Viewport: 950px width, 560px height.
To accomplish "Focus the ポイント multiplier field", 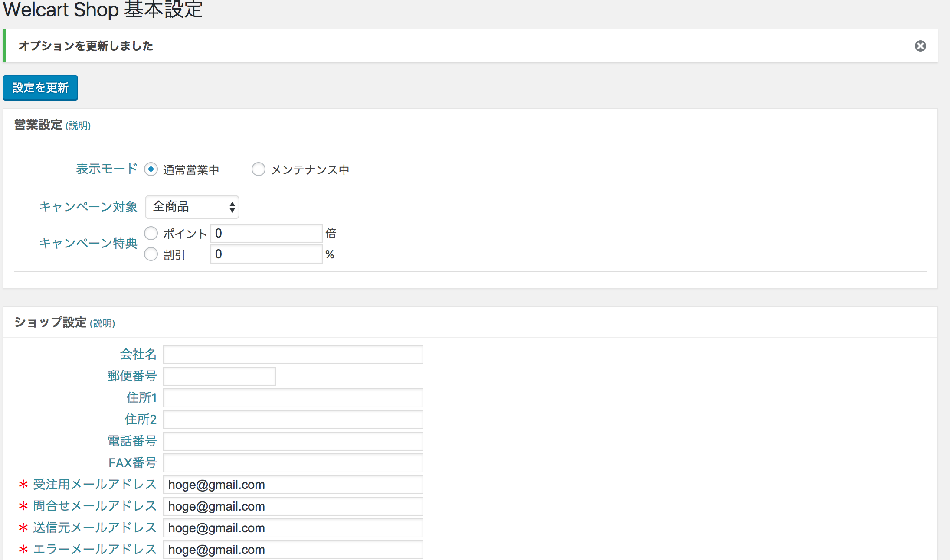I will click(266, 233).
